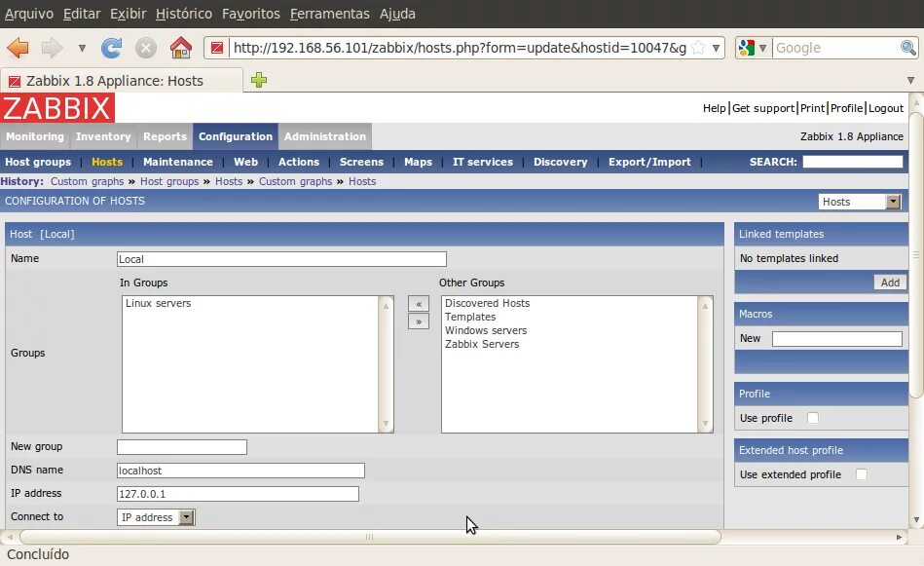Click the Print link
The image size is (924, 566).
click(812, 108)
